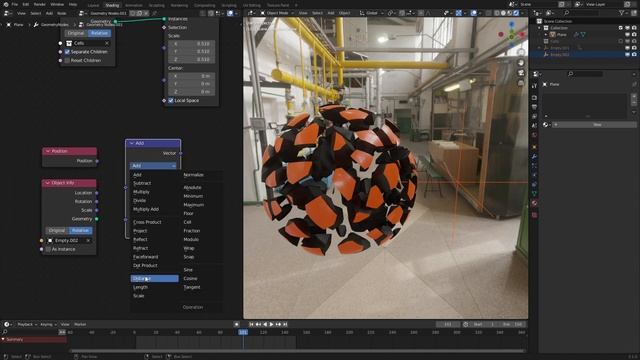The height and width of the screenshot is (360, 640).
Task: Open the Add operation dropdown in node
Action: [x=153, y=166]
